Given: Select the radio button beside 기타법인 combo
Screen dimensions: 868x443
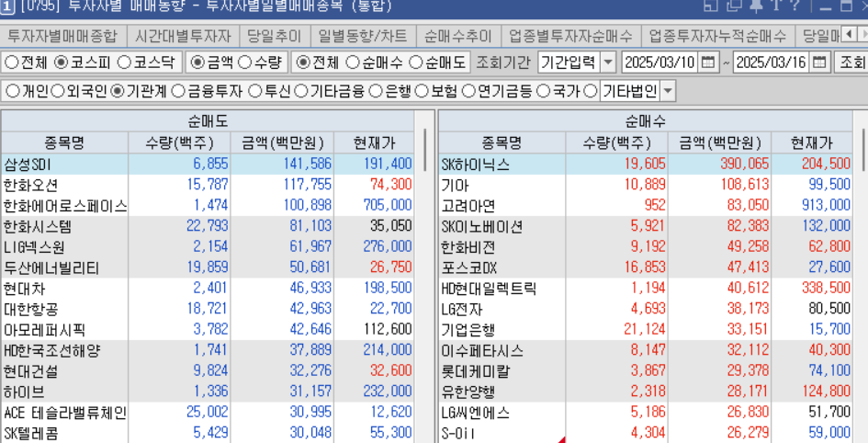Looking at the screenshot, I should tap(592, 91).
